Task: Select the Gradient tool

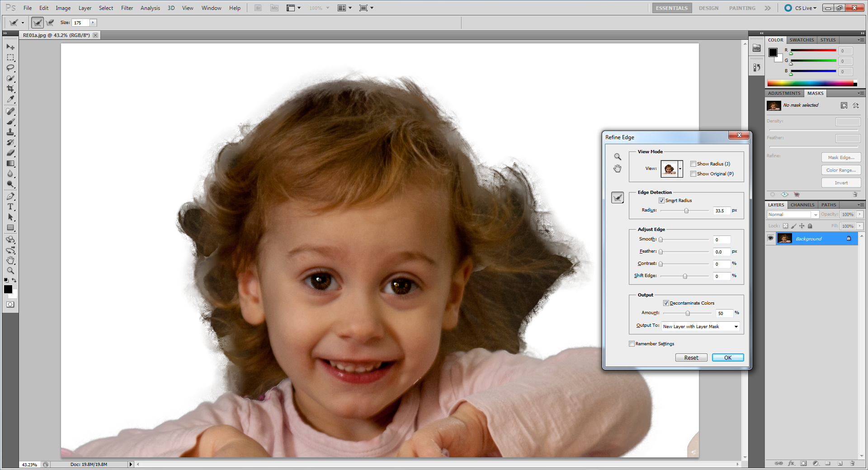Action: (x=10, y=163)
